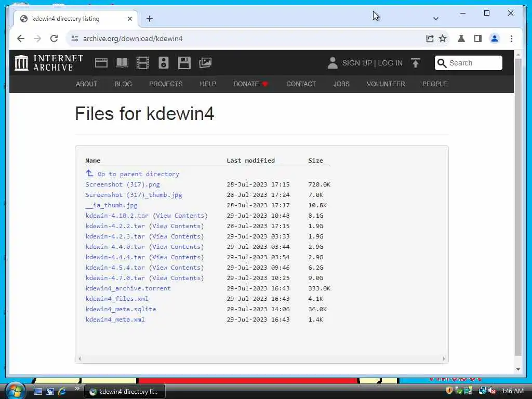Click the browser forward arrow
This screenshot has width=532, height=399.
pyautogui.click(x=37, y=38)
